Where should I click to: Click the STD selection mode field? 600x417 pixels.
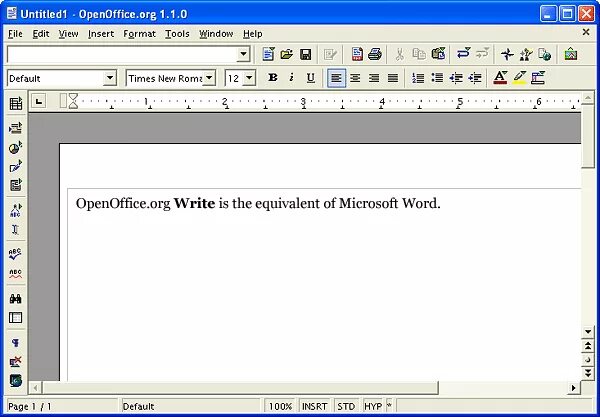[x=346, y=406]
